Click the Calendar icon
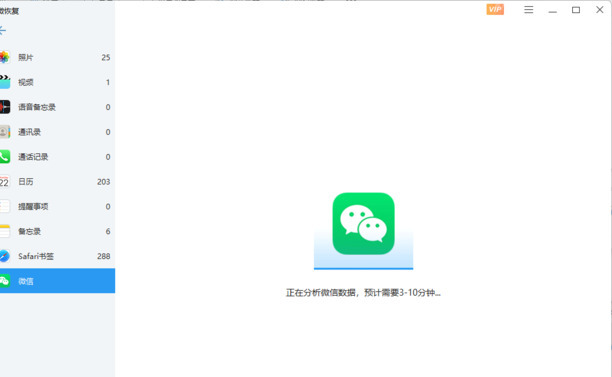Viewport: 612px width, 377px height. 5,181
